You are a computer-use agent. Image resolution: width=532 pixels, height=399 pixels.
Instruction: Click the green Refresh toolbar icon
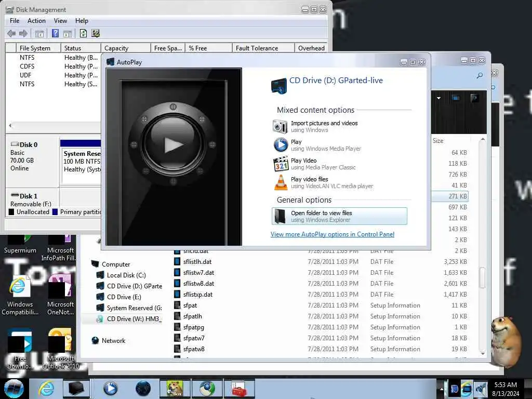84,33
